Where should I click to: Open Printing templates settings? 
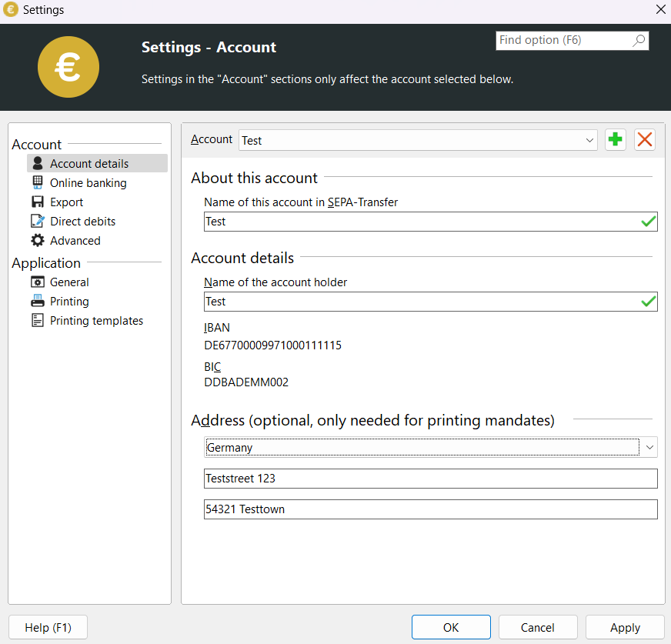tap(97, 321)
